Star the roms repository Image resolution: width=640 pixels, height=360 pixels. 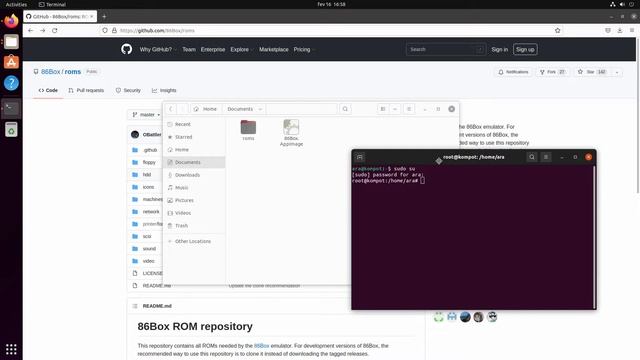click(591, 72)
